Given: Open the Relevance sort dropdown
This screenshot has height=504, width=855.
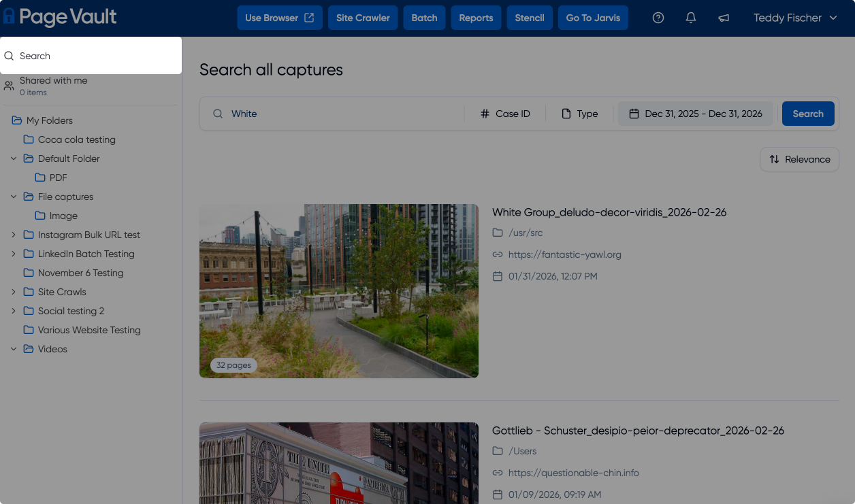Looking at the screenshot, I should [799, 159].
